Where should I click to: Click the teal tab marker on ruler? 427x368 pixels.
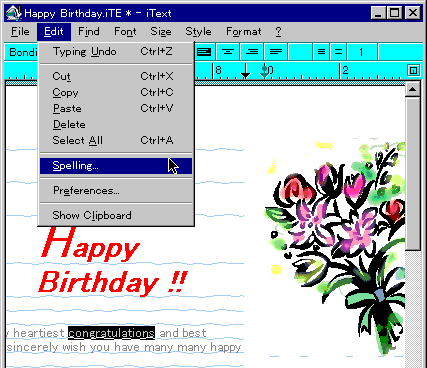point(265,71)
